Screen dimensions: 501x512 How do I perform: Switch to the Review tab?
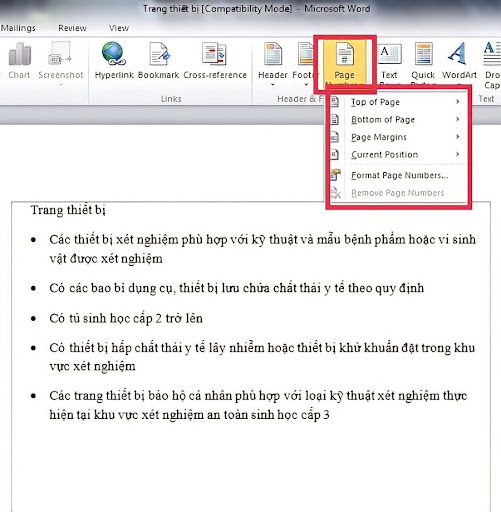72,28
